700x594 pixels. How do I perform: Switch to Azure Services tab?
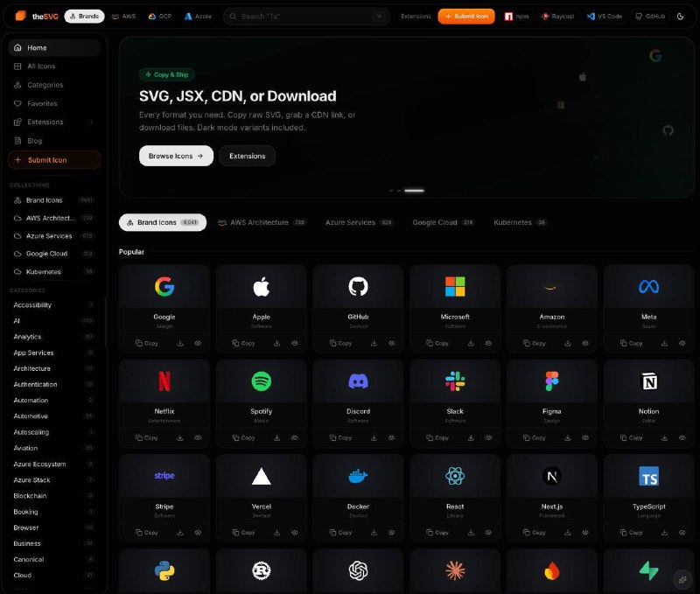pos(359,222)
